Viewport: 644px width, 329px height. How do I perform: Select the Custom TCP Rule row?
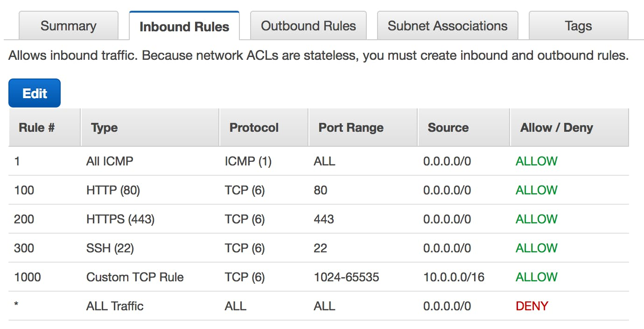pos(135,277)
